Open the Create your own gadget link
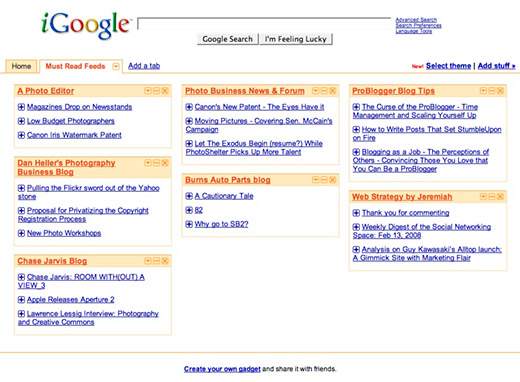The height and width of the screenshot is (382, 520). pyautogui.click(x=222, y=369)
